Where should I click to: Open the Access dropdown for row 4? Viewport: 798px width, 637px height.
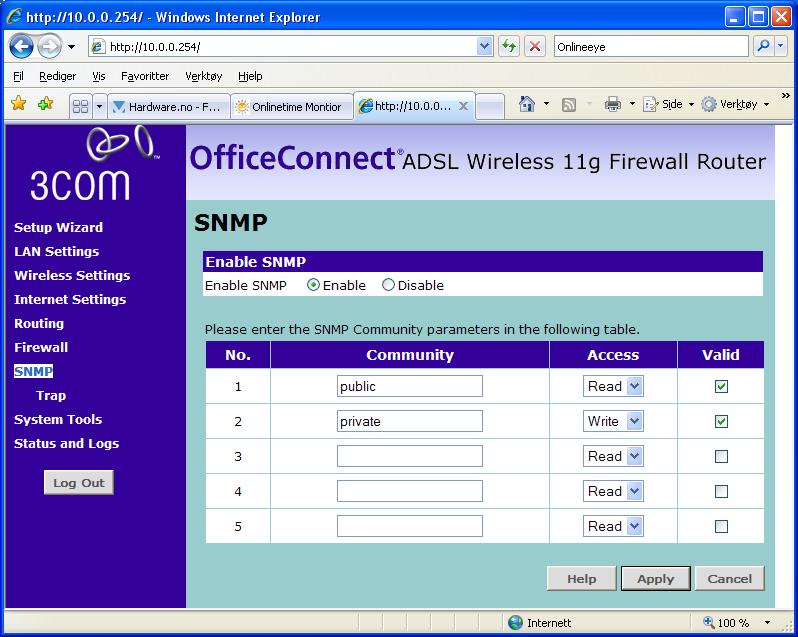(x=613, y=491)
